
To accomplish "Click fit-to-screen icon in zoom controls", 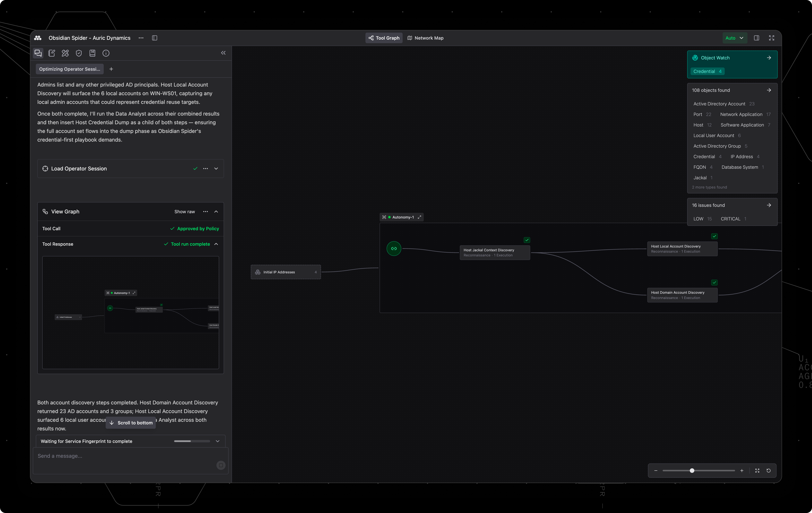I will click(x=757, y=471).
